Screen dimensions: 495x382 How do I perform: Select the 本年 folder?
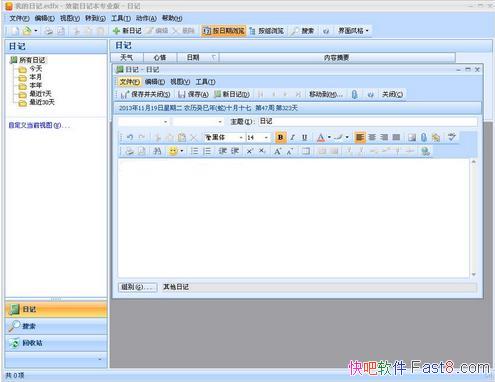pyautogui.click(x=36, y=85)
